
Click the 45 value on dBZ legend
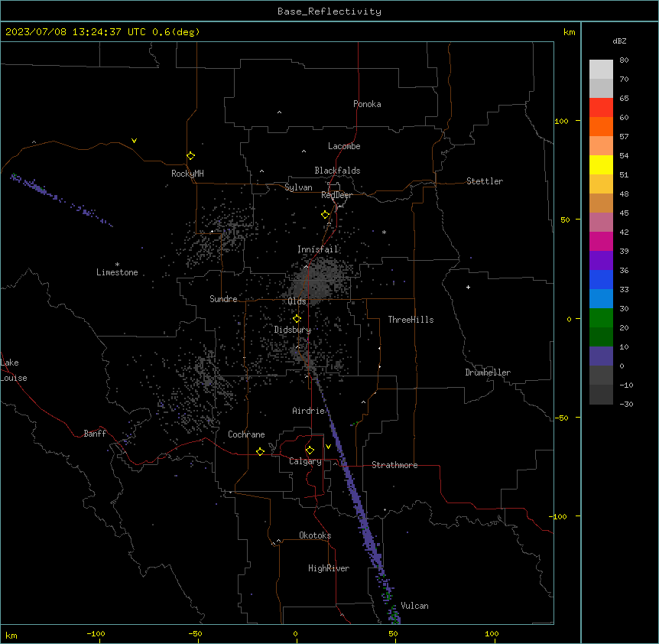624,213
